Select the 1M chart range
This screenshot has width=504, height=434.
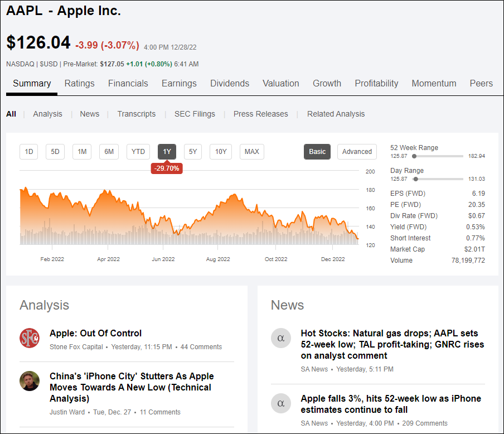82,152
